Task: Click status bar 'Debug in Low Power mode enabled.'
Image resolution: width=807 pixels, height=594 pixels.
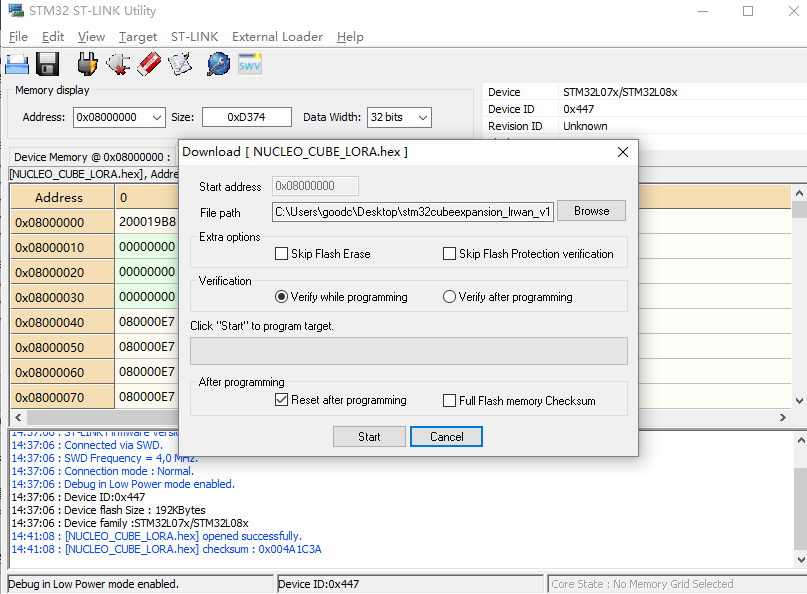Action: 93,584
